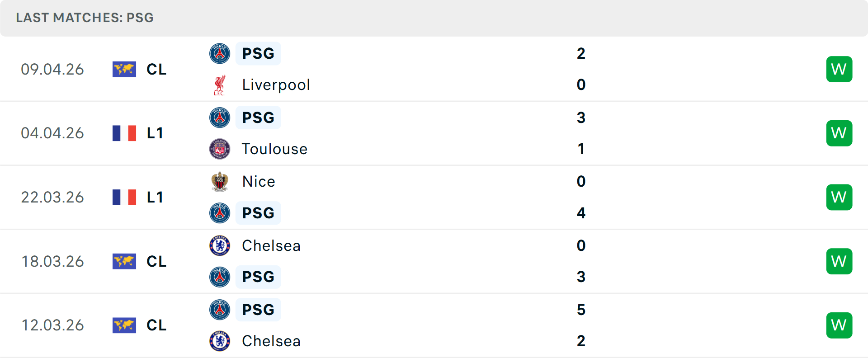Screen dimensions: 868x358
Task: Click the date 22.03.26
Action: click(52, 197)
